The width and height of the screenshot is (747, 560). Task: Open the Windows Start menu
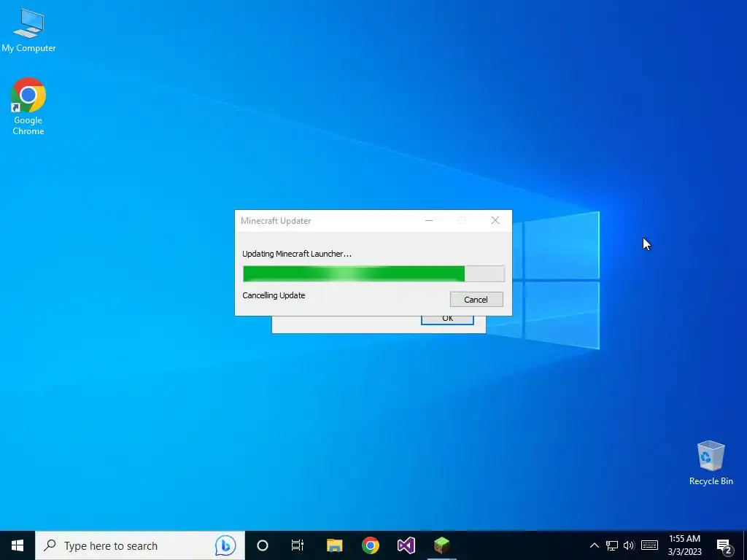pyautogui.click(x=18, y=545)
